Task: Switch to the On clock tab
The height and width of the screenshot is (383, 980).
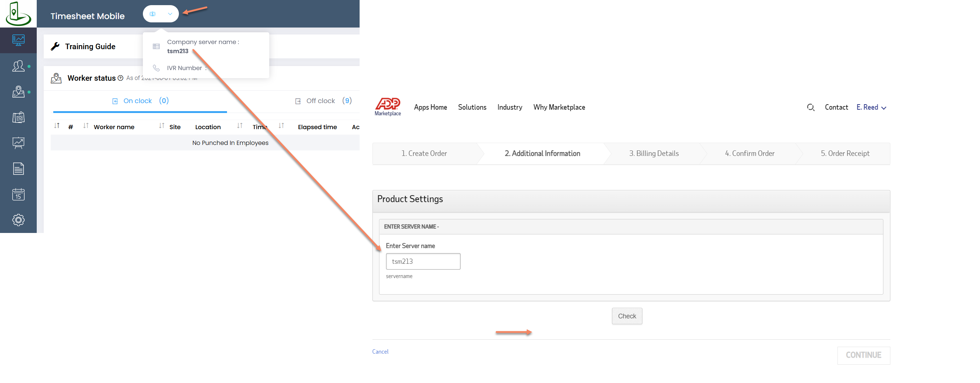Action: click(x=140, y=101)
